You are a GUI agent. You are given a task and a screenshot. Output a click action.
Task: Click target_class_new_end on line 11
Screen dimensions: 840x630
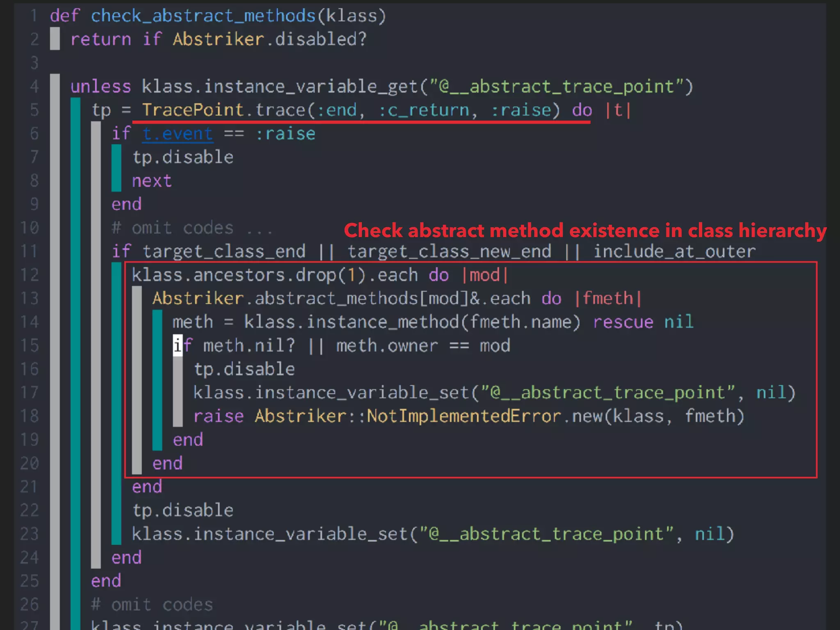click(449, 251)
